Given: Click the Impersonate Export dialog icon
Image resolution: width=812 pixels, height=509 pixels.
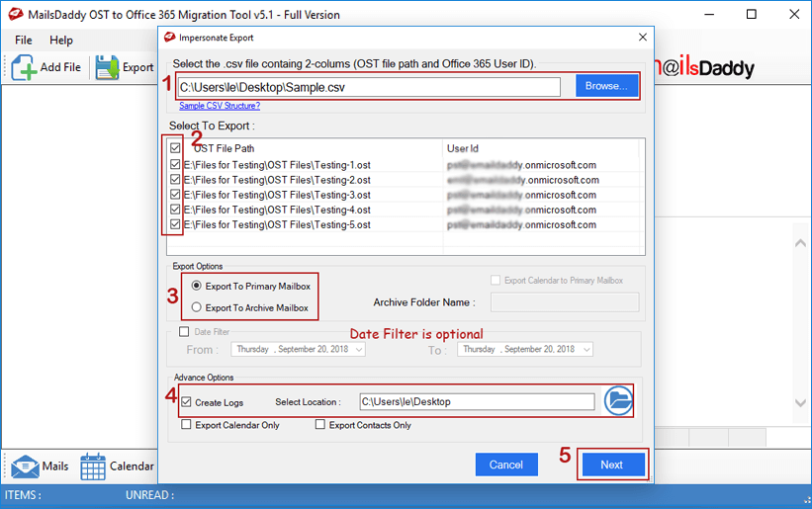Looking at the screenshot, I should [x=169, y=38].
